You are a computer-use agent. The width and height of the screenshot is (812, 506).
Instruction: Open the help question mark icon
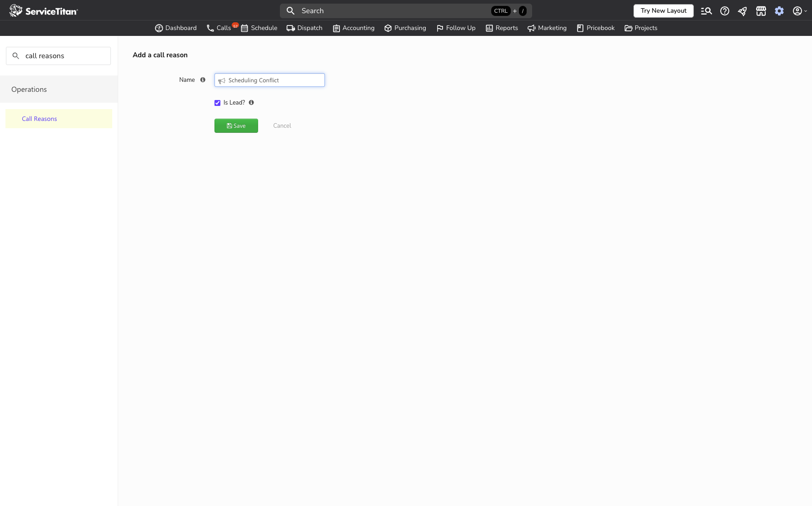tap(725, 11)
